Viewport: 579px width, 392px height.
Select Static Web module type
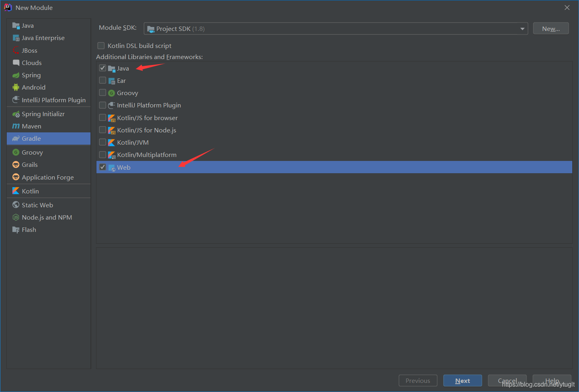pos(48,205)
